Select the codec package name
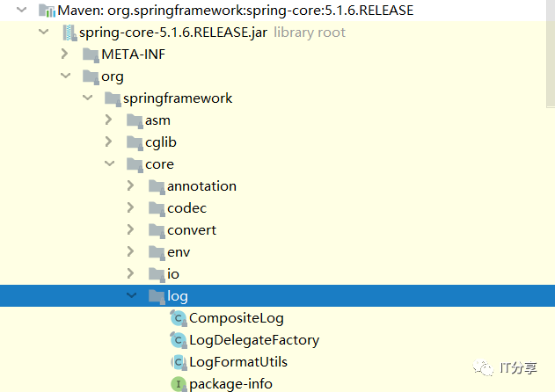This screenshot has height=392, width=555. (x=186, y=208)
